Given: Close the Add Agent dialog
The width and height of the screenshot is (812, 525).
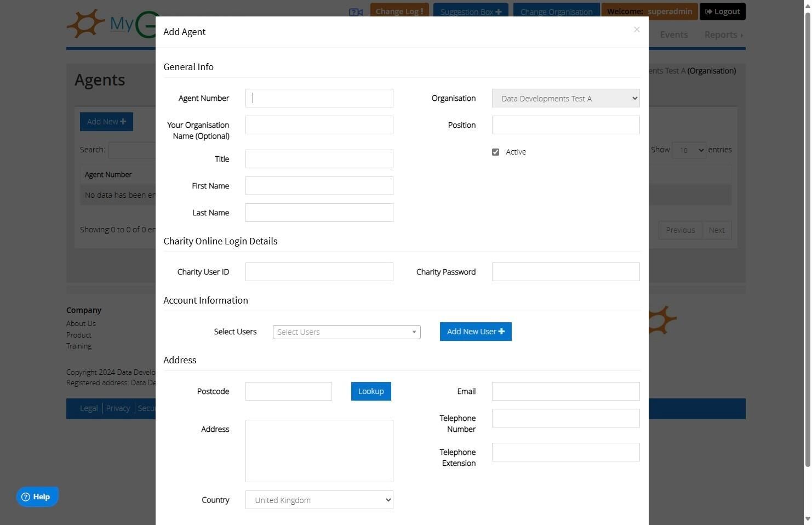Looking at the screenshot, I should point(636,30).
